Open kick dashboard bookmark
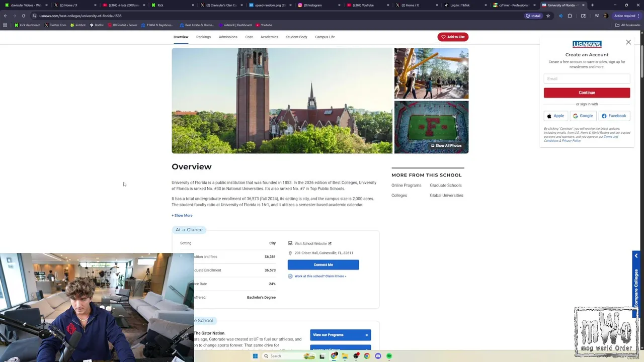 27,25
